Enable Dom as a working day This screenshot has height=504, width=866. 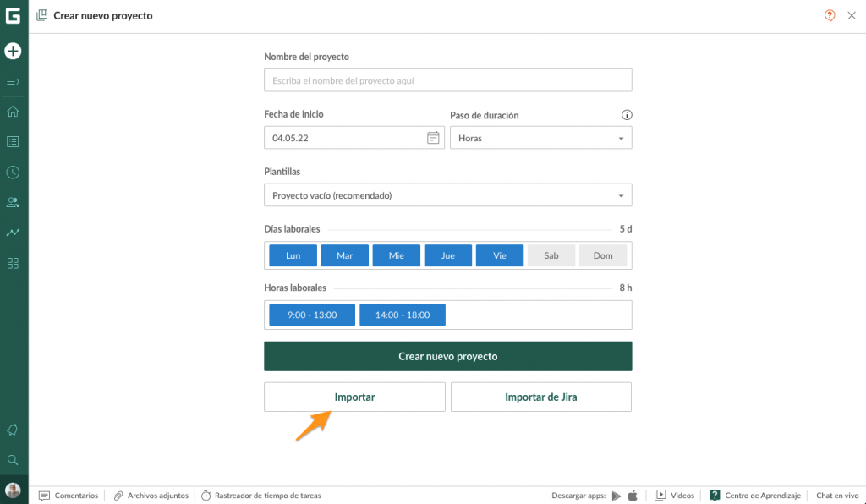pyautogui.click(x=603, y=255)
